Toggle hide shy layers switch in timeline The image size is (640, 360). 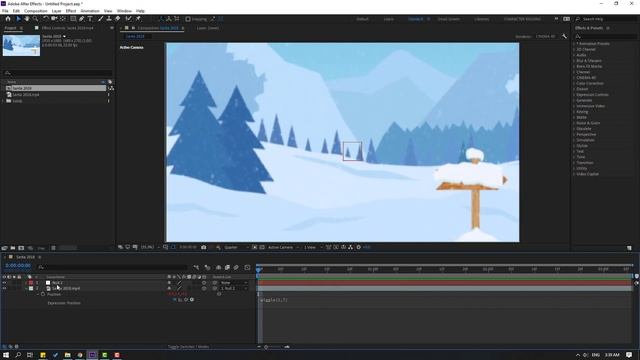(218, 267)
